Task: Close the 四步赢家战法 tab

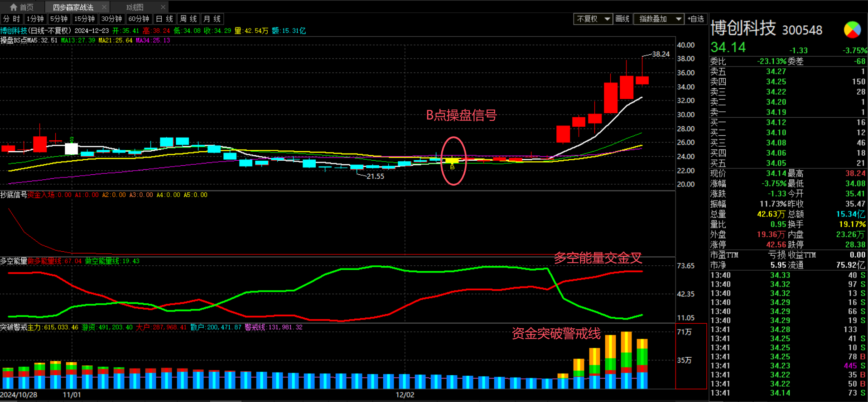Action: 104,7
